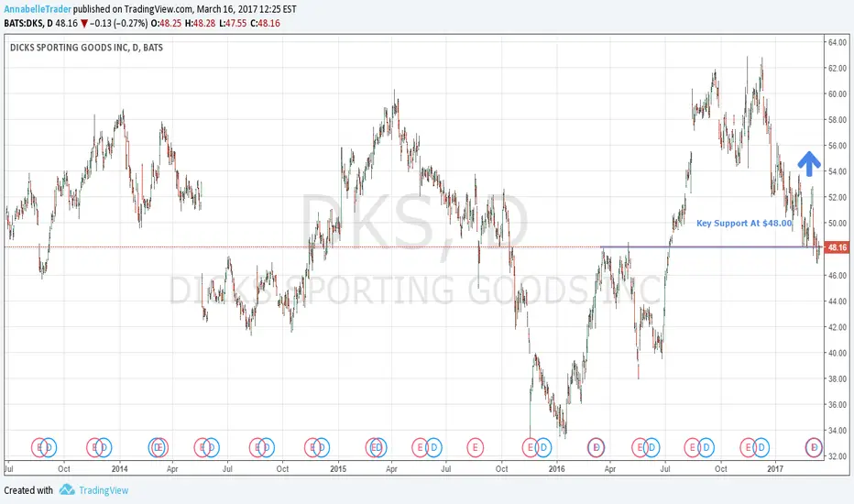Screen dimensions: 854x504
Task: Click the 64.00 price axis label
Action: pyautogui.click(x=838, y=42)
